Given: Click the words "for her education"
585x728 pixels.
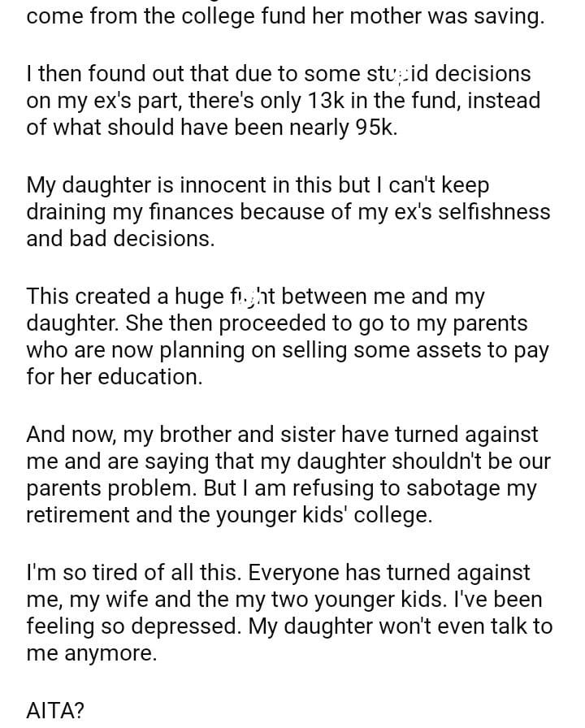Looking at the screenshot, I should point(114,378).
